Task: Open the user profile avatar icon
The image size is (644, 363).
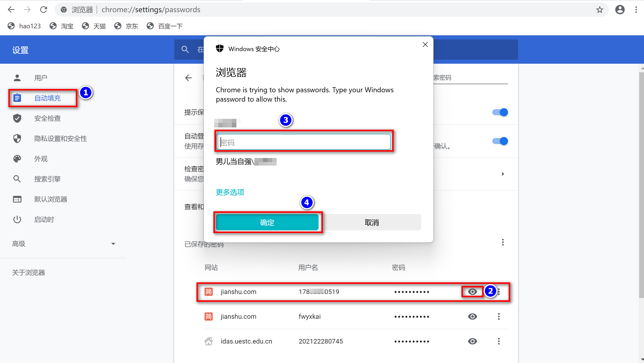Action: pyautogui.click(x=620, y=10)
